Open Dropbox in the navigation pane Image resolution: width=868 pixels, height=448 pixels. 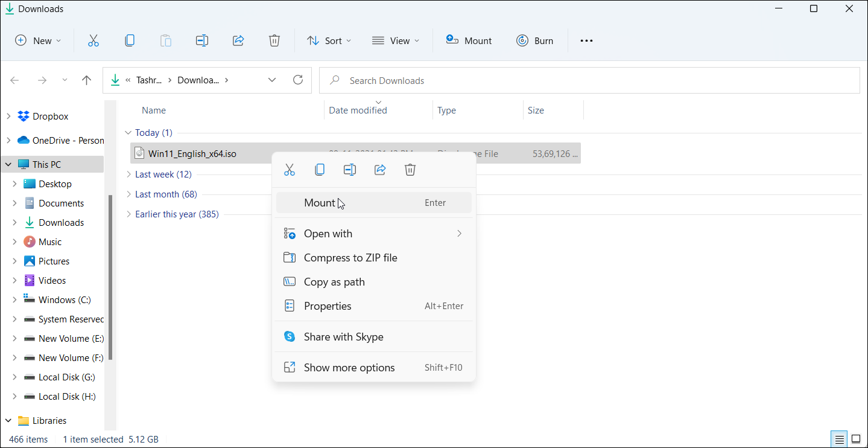(x=51, y=117)
